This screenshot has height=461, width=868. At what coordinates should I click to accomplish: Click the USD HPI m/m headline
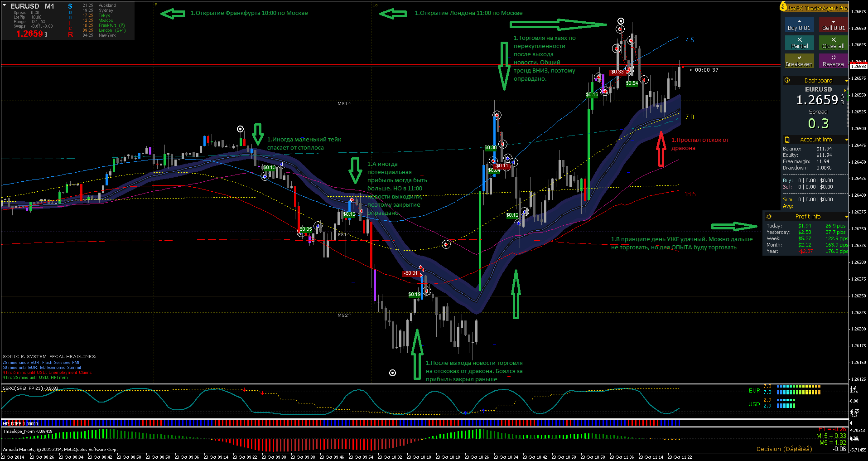pyautogui.click(x=35, y=378)
